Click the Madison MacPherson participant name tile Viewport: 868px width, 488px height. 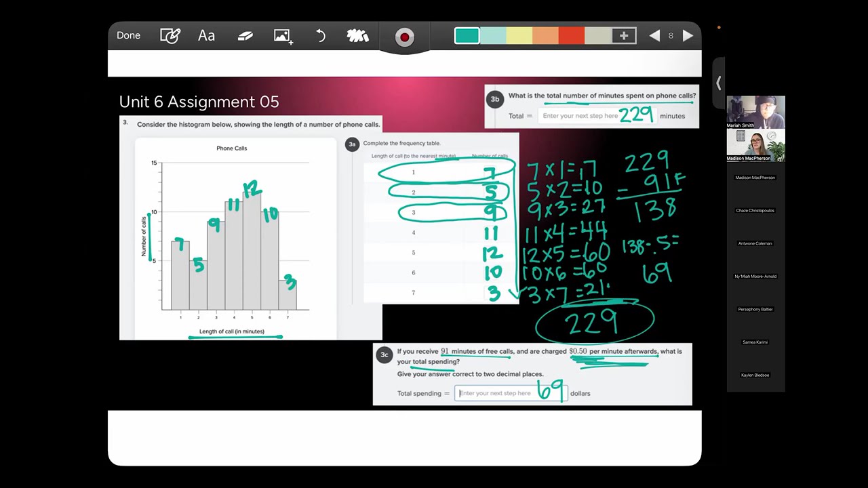[755, 178]
